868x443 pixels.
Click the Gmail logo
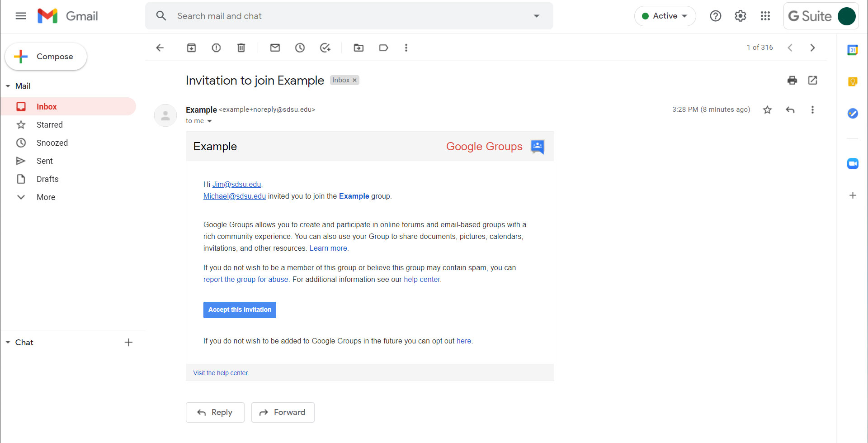click(x=67, y=16)
